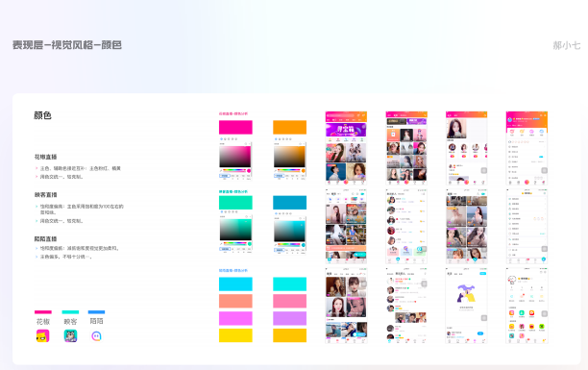Click the author name 郝小七
The height and width of the screenshot is (370, 588).
(x=567, y=45)
